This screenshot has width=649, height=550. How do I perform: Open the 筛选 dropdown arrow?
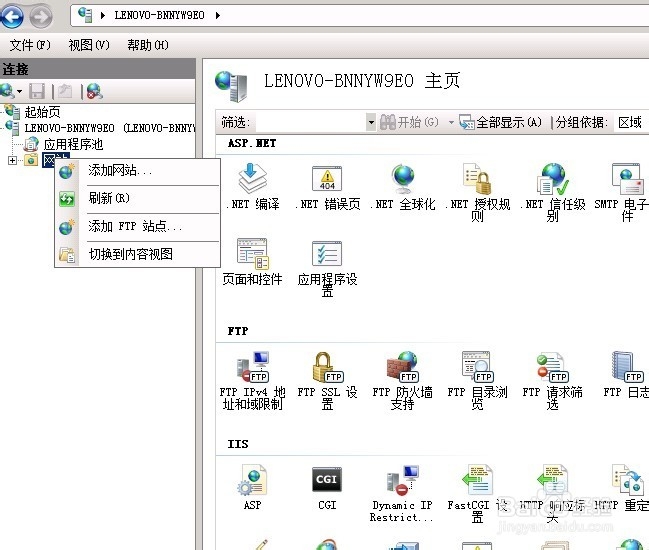tap(371, 122)
